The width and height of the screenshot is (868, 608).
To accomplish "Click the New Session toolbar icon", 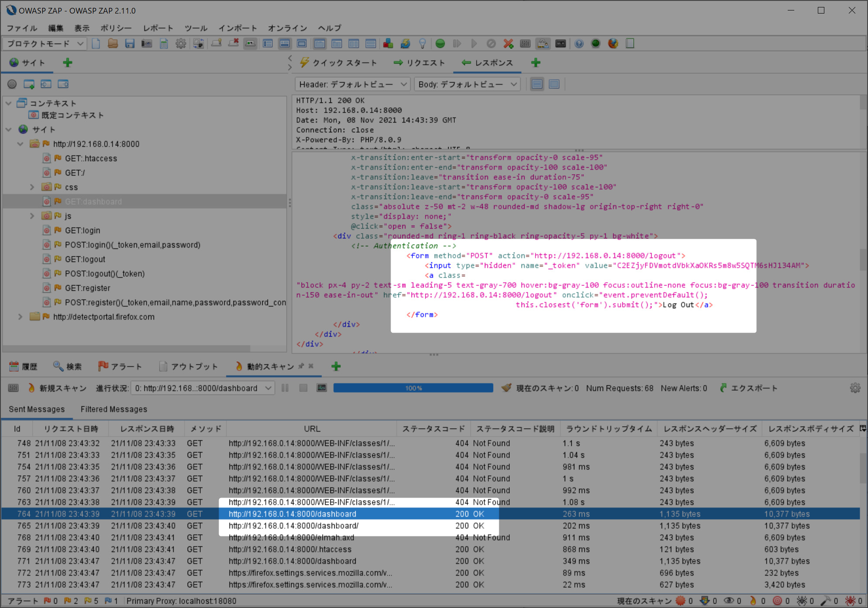I will tap(96, 44).
